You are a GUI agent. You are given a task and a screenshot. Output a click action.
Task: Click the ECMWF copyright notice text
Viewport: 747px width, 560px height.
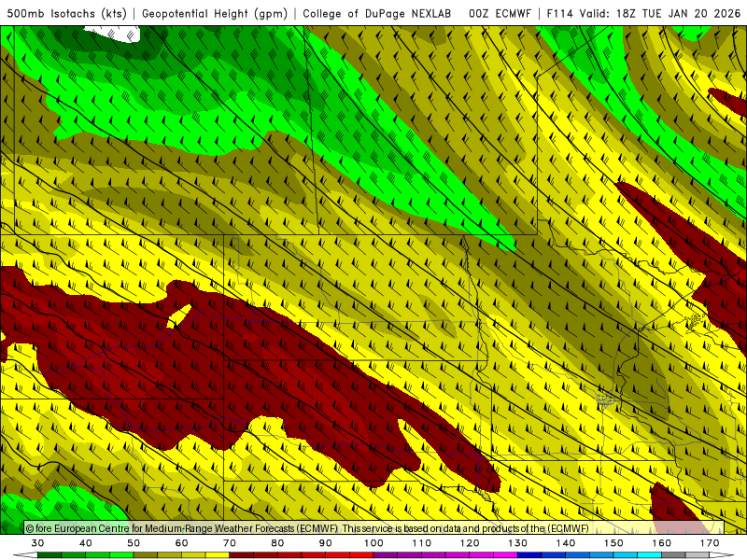tap(307, 528)
